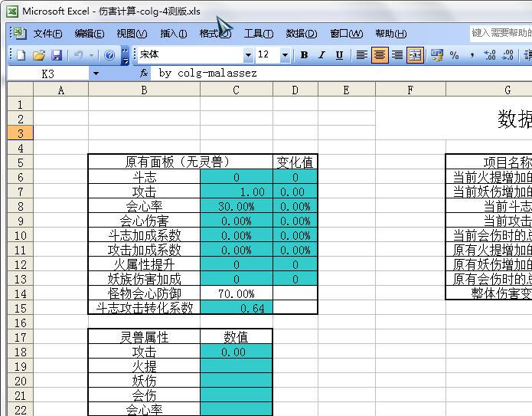Save the workbook with the floppy disk icon
This screenshot has width=532, height=416.
click(56, 55)
